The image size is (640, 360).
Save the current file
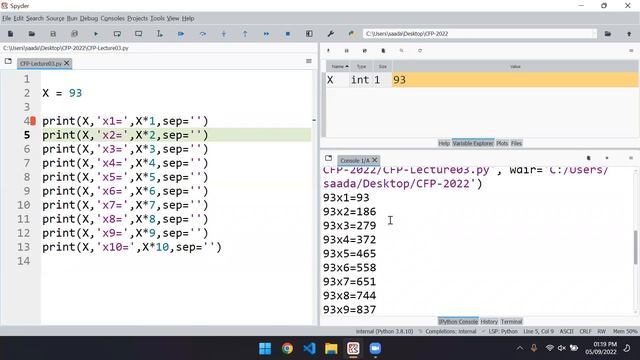click(53, 34)
